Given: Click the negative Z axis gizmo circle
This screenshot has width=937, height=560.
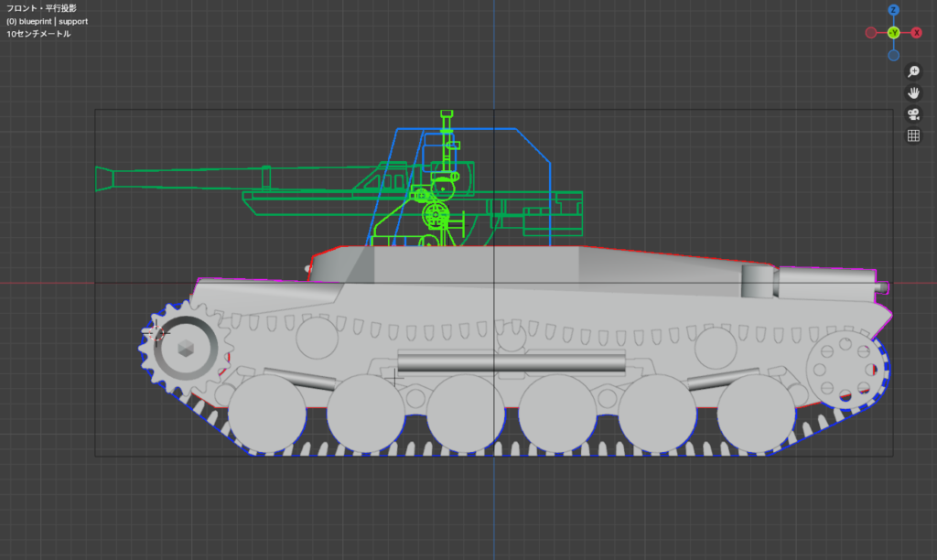Looking at the screenshot, I should click(x=894, y=55).
